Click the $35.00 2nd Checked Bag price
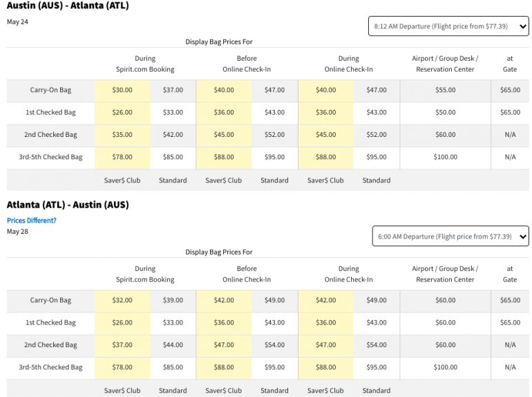 (x=122, y=135)
